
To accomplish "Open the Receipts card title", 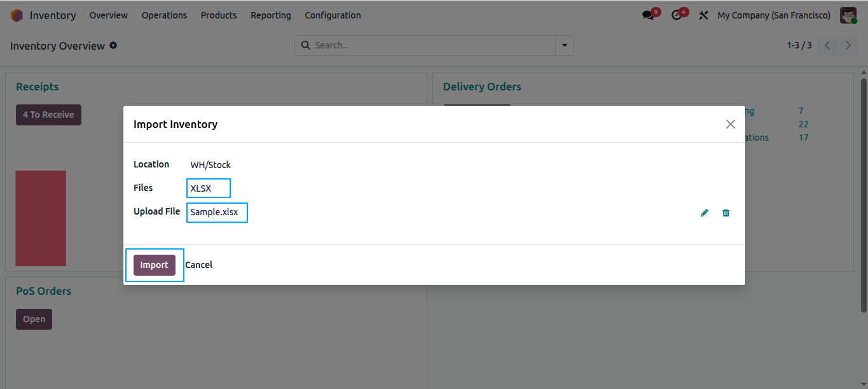I will click(x=38, y=87).
